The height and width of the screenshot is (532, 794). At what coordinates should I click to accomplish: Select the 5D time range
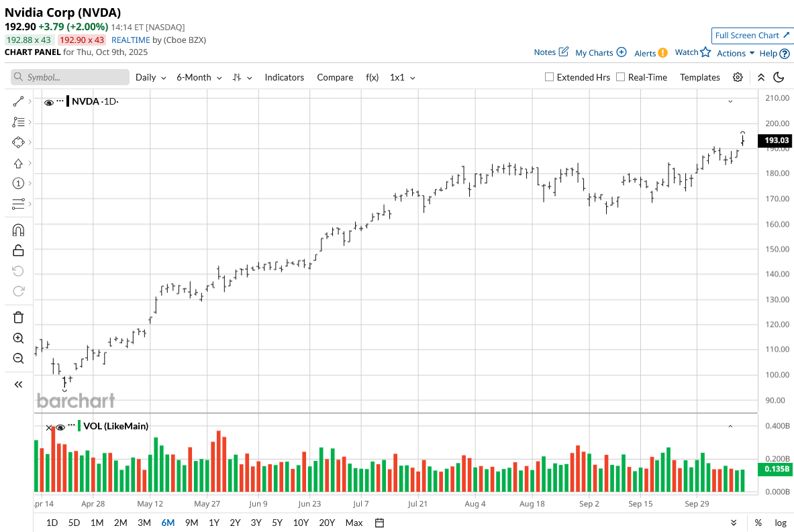(74, 523)
